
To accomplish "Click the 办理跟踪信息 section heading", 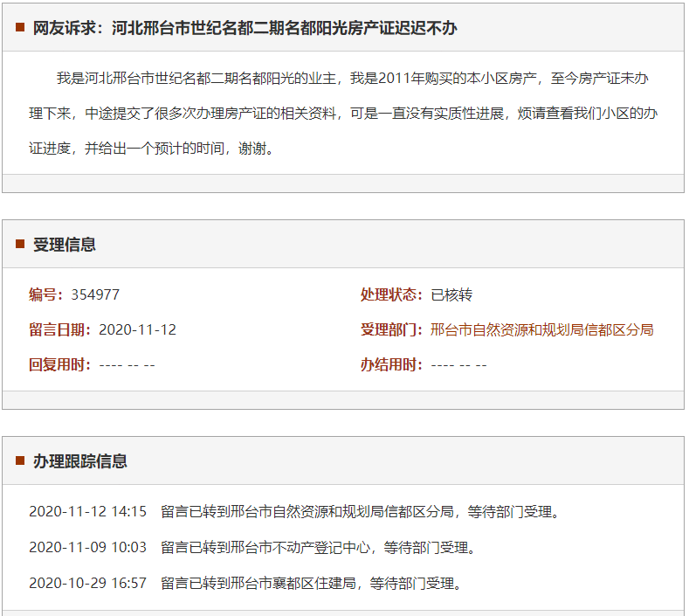I will [80, 461].
